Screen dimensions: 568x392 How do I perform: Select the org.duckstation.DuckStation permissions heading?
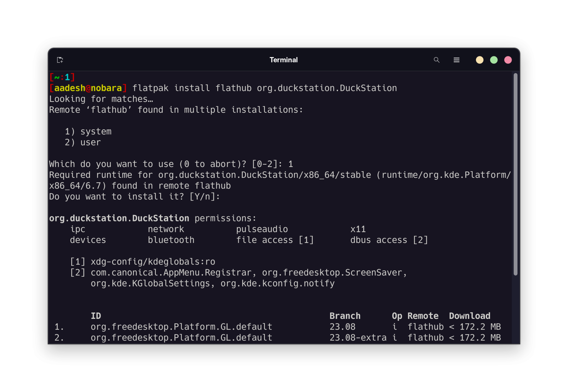[152, 218]
